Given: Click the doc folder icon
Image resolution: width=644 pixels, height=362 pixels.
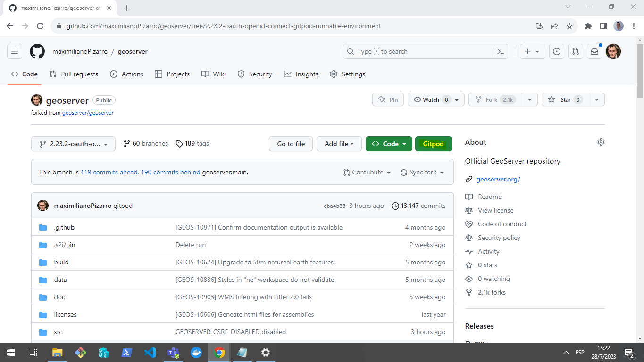Looking at the screenshot, I should (43, 297).
